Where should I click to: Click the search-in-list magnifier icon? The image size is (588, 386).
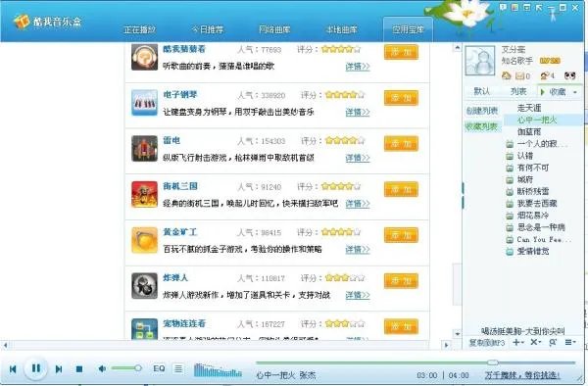coord(553,342)
